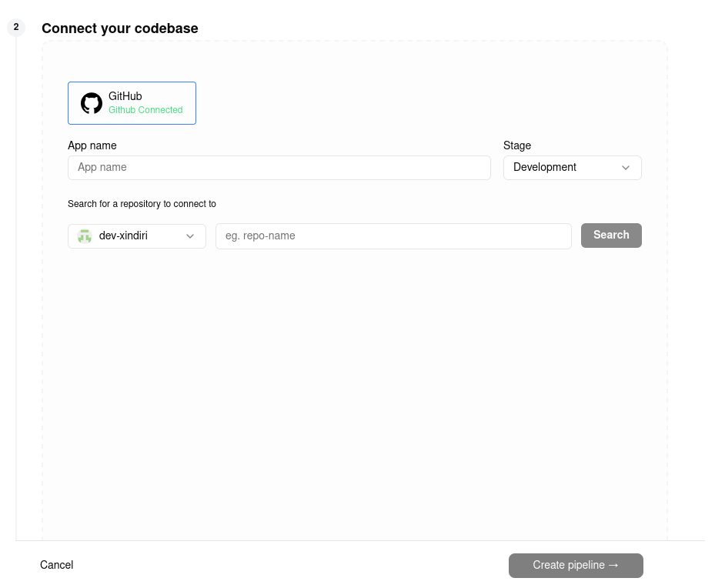Click the chevron beside dev-xindiri
Screen dimensions: 715x588
pos(190,236)
